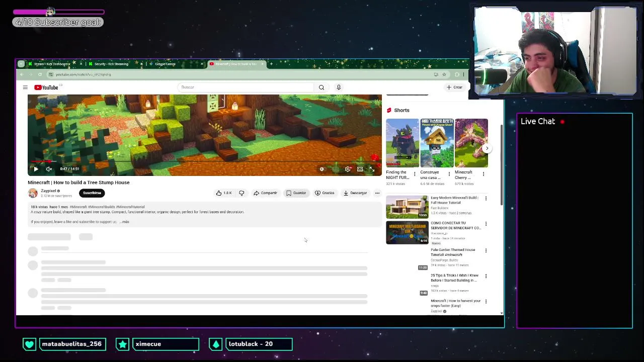644x362 pixels.
Task: Open the Construye una casa short thumbnail
Action: coord(437,143)
